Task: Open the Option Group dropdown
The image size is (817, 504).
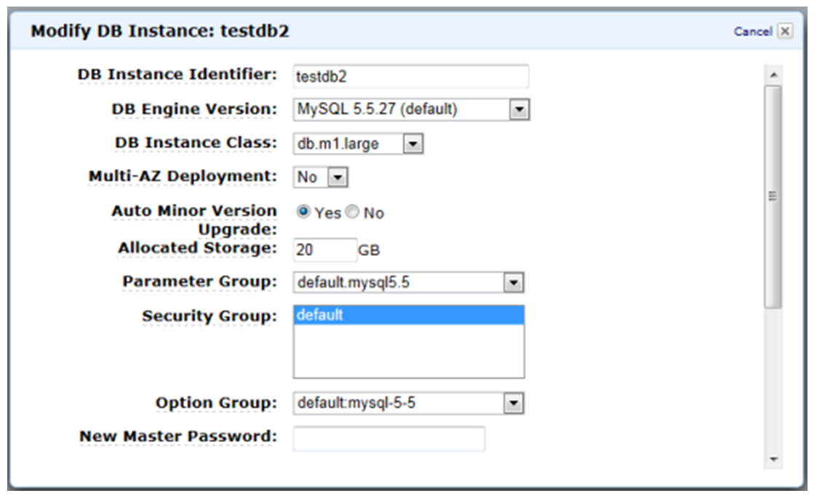Action: point(409,403)
